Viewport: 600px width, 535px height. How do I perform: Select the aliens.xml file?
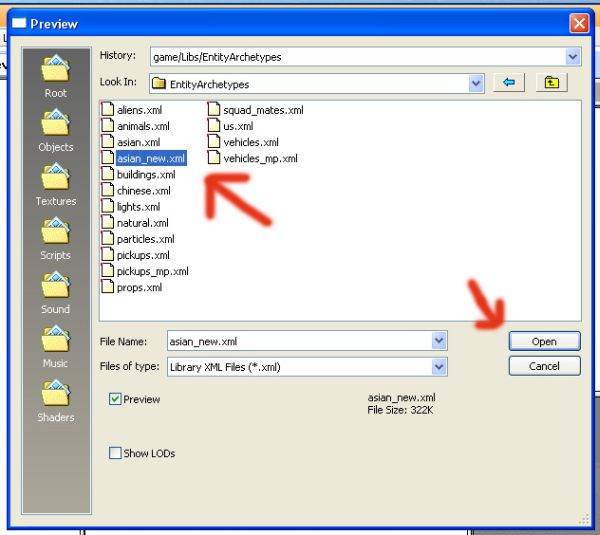pyautogui.click(x=138, y=110)
